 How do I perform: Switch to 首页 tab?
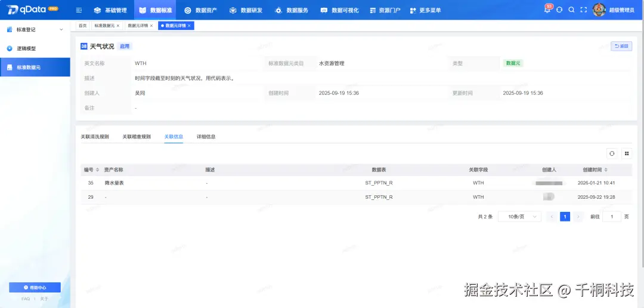tap(82, 26)
